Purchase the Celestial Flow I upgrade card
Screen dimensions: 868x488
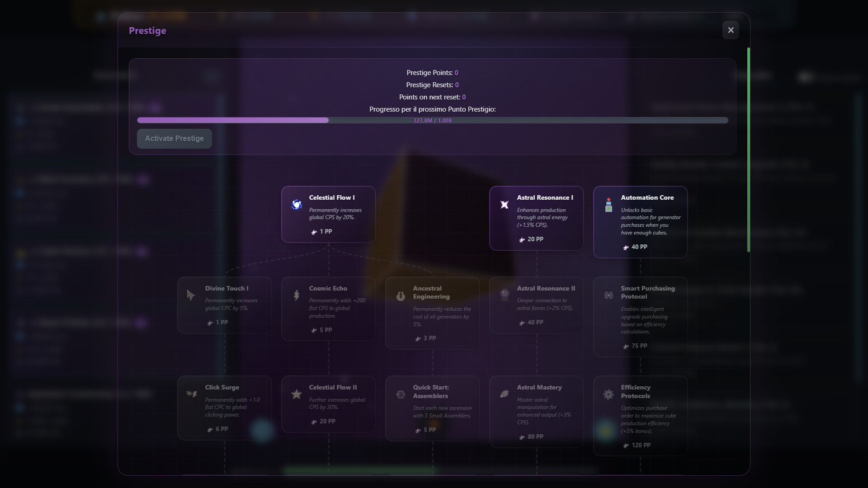pos(329,215)
